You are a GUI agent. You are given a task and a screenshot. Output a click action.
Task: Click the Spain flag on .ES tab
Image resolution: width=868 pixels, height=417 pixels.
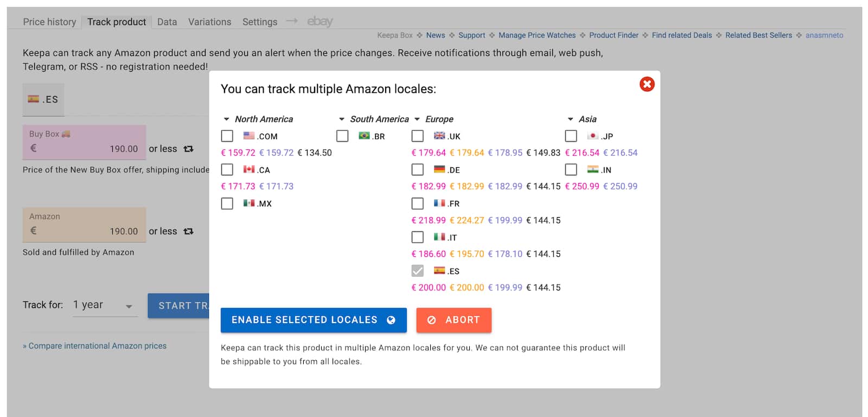[x=34, y=99]
